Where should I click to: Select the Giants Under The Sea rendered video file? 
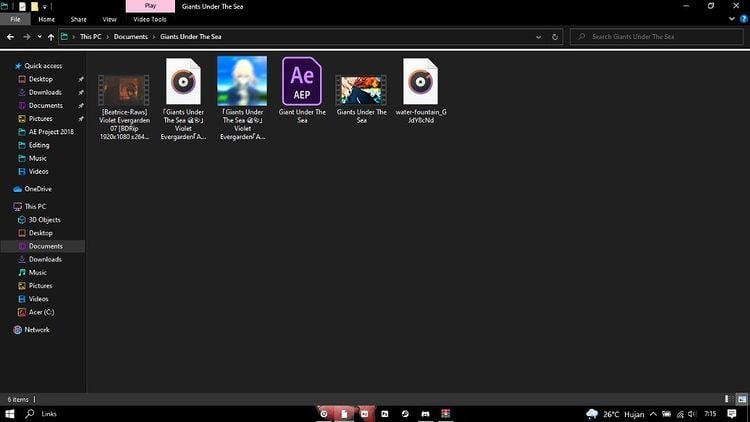point(362,99)
